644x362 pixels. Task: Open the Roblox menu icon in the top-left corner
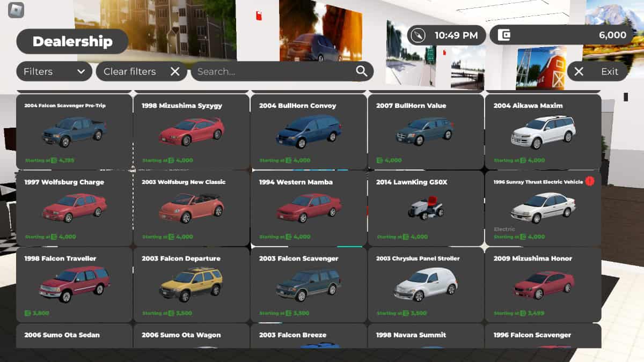click(16, 10)
